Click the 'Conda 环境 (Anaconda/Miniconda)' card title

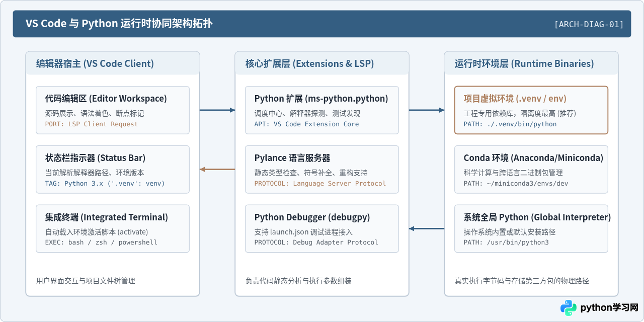533,158
